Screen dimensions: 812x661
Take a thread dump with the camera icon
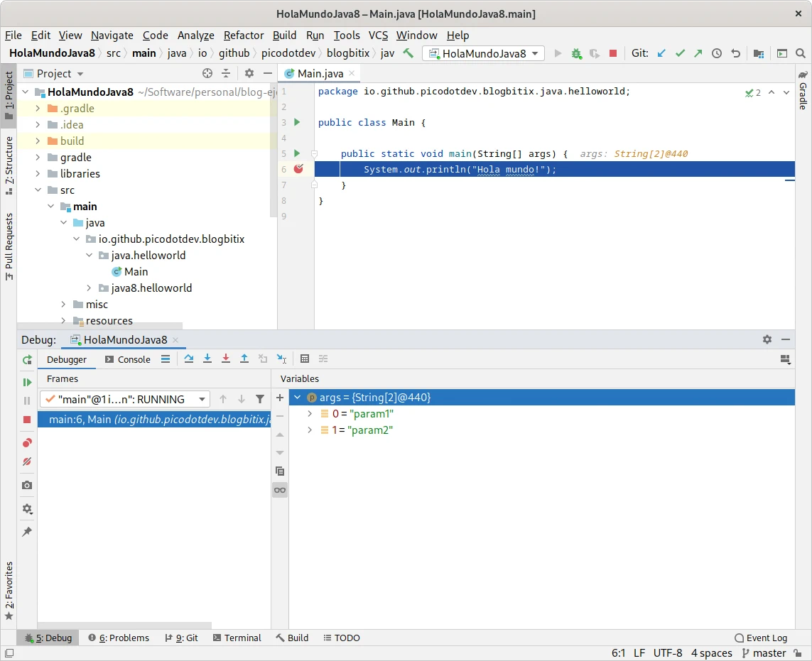click(26, 485)
